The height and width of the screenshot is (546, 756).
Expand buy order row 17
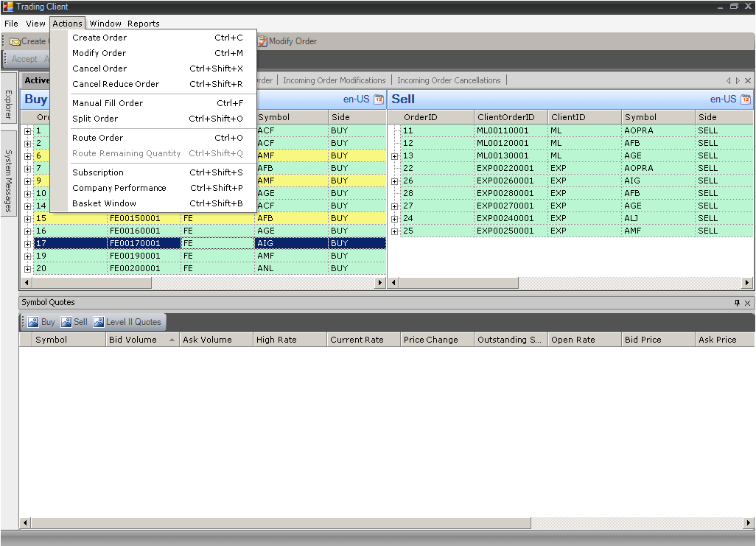[x=27, y=244]
